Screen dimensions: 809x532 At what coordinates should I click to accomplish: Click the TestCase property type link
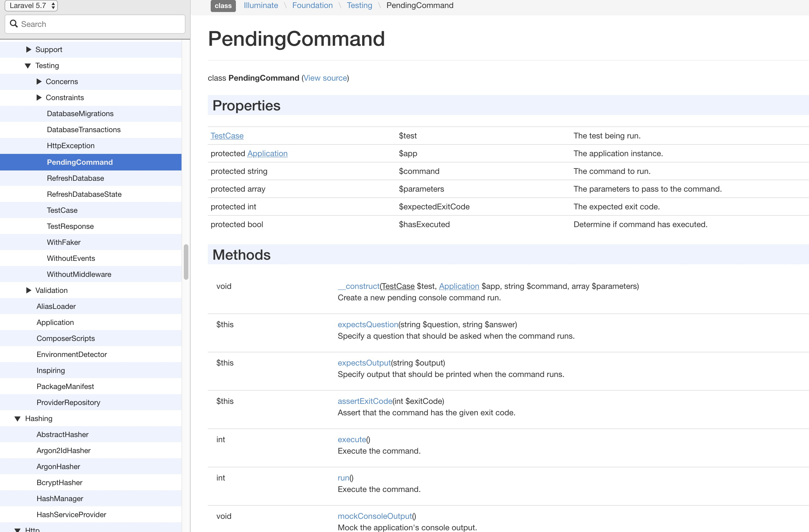click(x=227, y=136)
